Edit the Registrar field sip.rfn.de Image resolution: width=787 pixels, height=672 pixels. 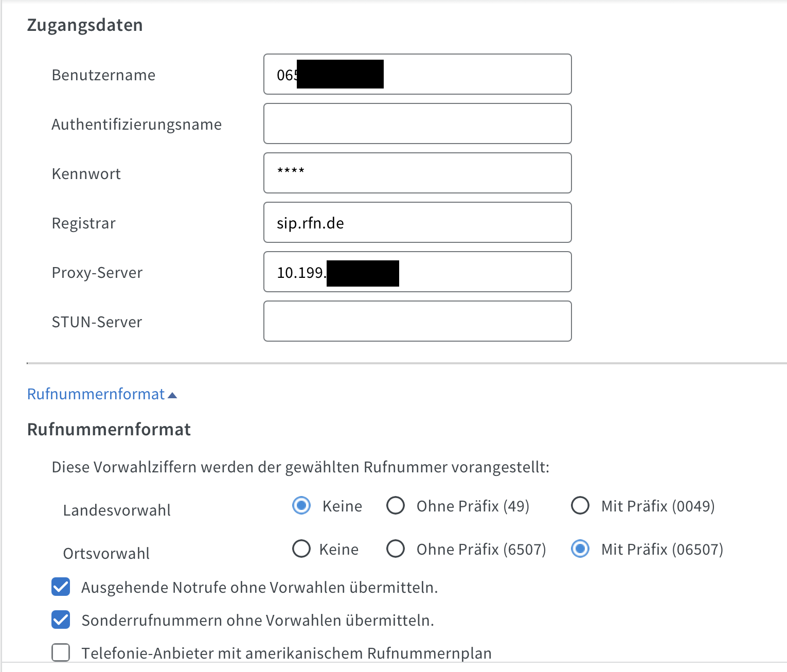418,222
